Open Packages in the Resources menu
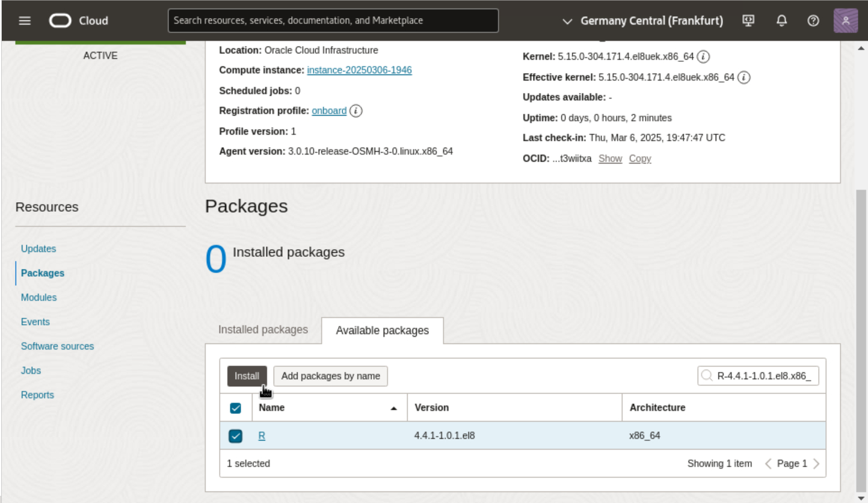Screen dimensions: 868x503 [x=43, y=273]
